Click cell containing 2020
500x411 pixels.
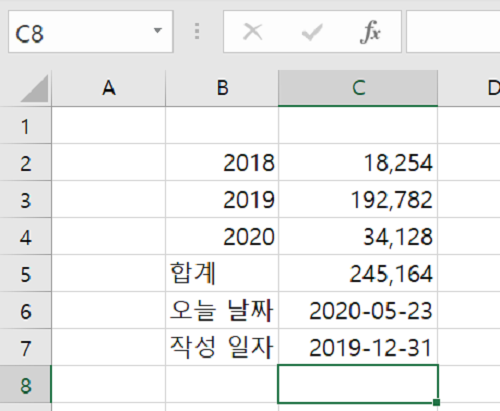[222, 237]
